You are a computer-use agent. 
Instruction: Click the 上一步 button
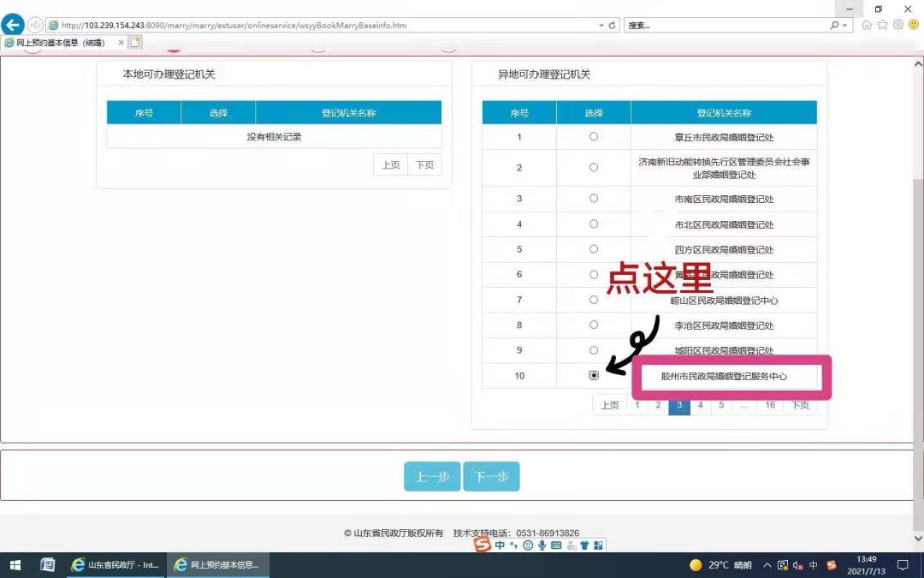pos(432,477)
